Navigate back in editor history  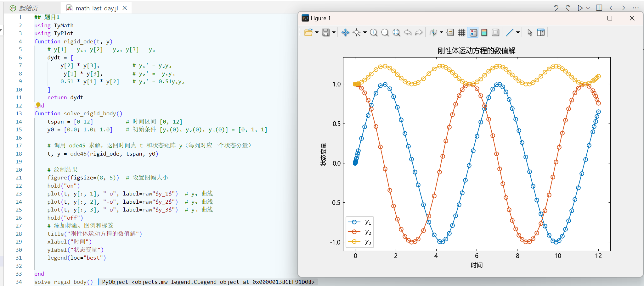(x=611, y=8)
